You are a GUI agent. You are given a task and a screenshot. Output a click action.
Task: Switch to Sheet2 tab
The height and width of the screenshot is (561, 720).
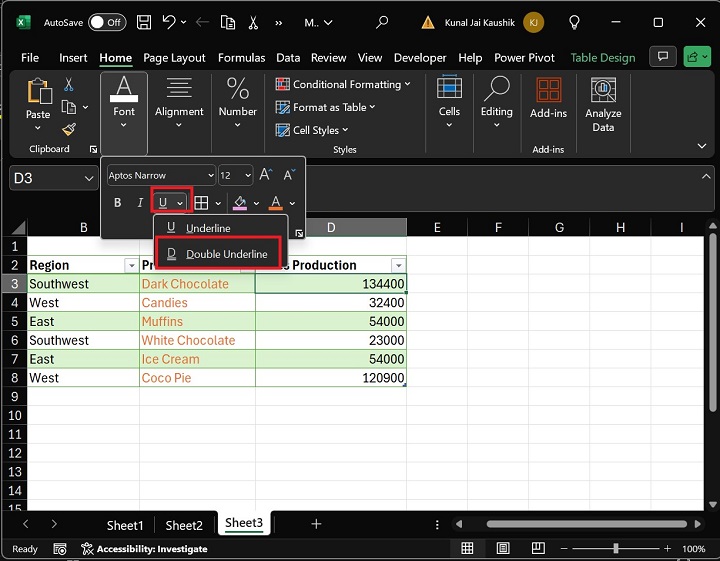[x=184, y=525]
